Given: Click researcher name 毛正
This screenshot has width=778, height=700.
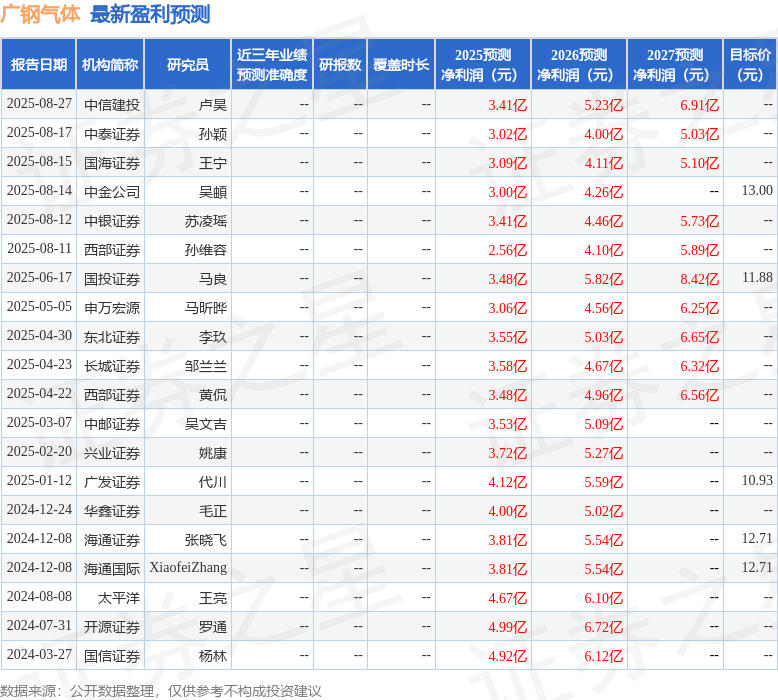Looking at the screenshot, I should pyautogui.click(x=213, y=511).
